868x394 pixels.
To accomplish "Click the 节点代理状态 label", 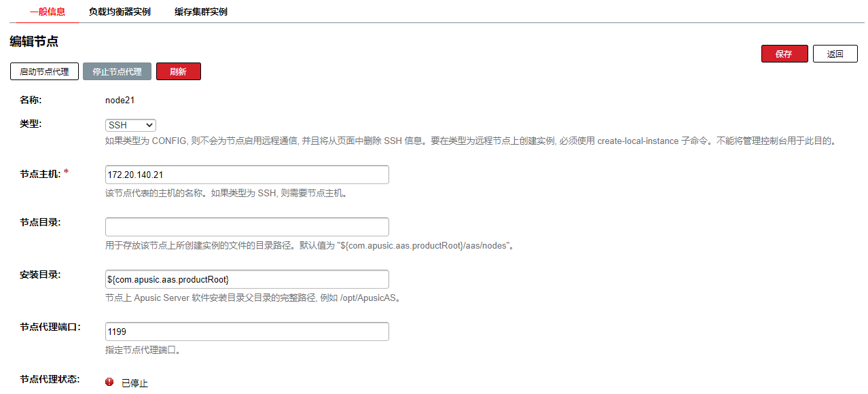I will (50, 379).
